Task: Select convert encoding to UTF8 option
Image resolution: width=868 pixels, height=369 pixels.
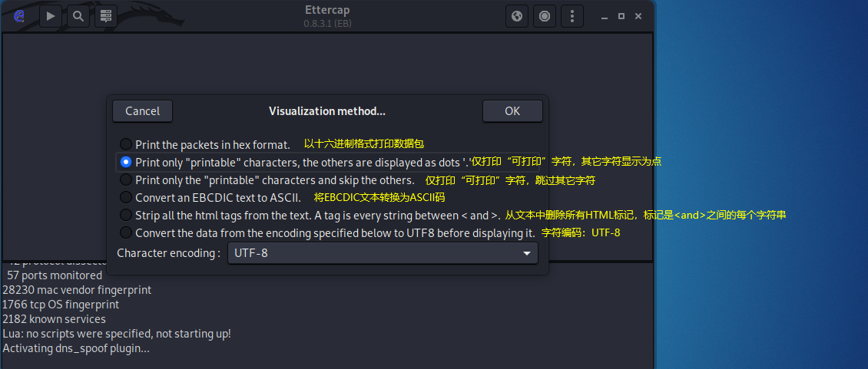Action: [328, 233]
